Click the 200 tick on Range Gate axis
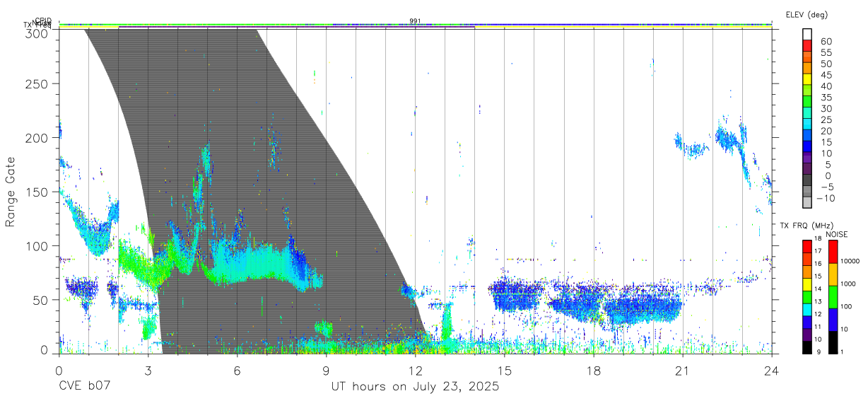The height and width of the screenshot is (401, 868). (x=37, y=138)
